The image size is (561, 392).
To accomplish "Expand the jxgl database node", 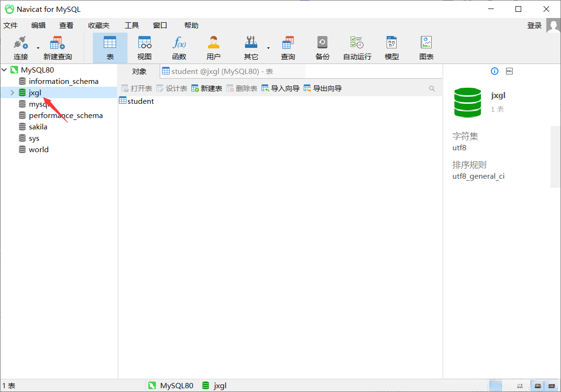I will pyautogui.click(x=12, y=93).
